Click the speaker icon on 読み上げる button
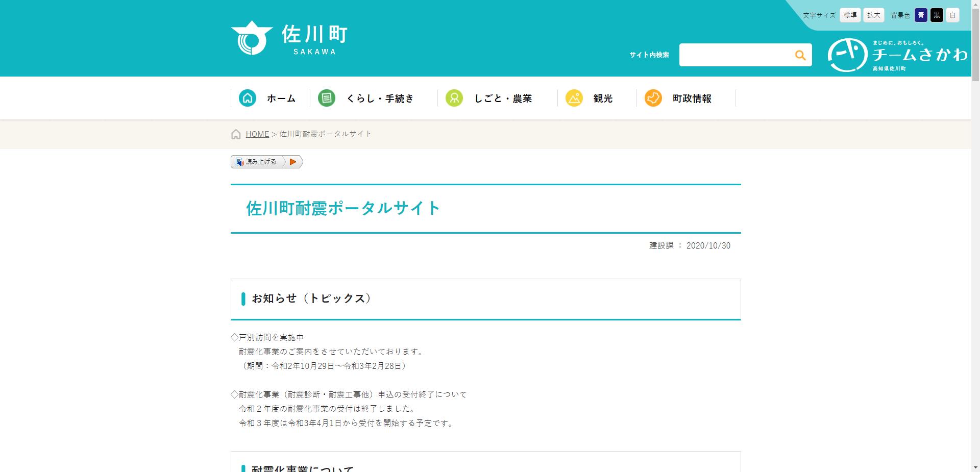This screenshot has width=980, height=472. (240, 162)
